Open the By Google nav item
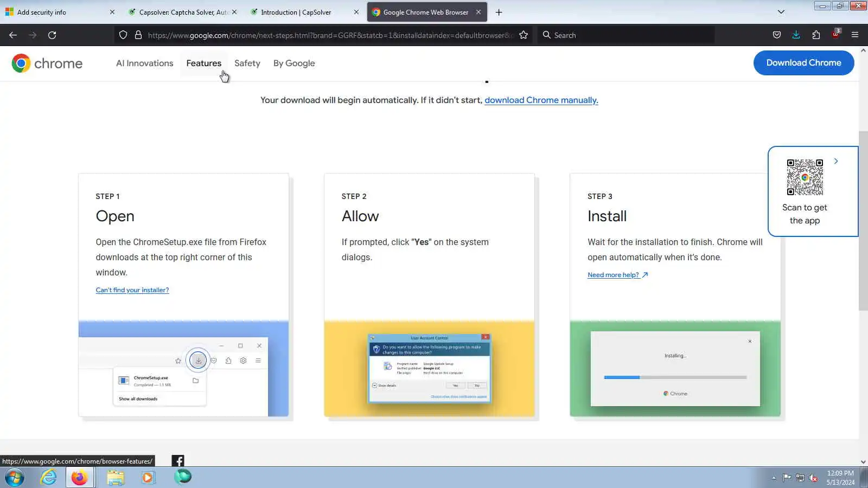The height and width of the screenshot is (488, 868). click(294, 63)
